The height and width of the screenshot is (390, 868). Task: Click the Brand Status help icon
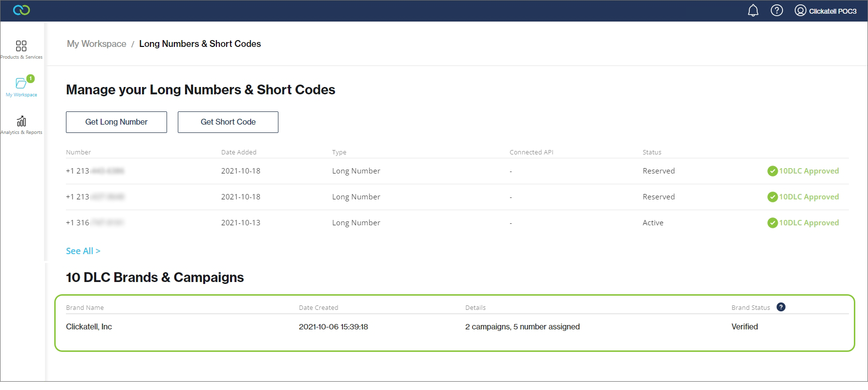781,307
